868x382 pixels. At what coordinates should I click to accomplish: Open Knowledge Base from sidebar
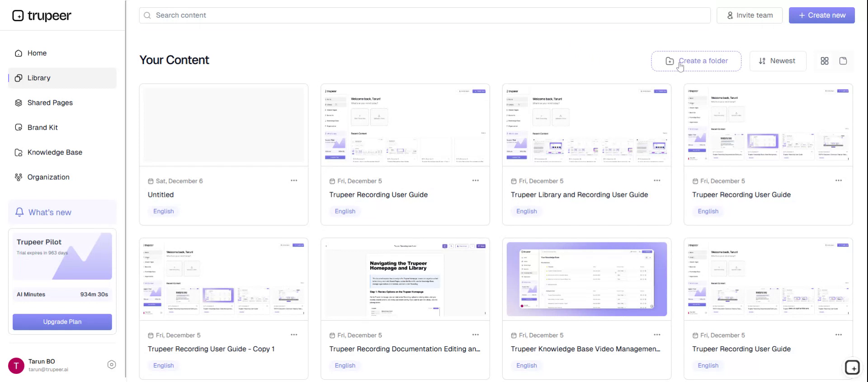point(62,153)
